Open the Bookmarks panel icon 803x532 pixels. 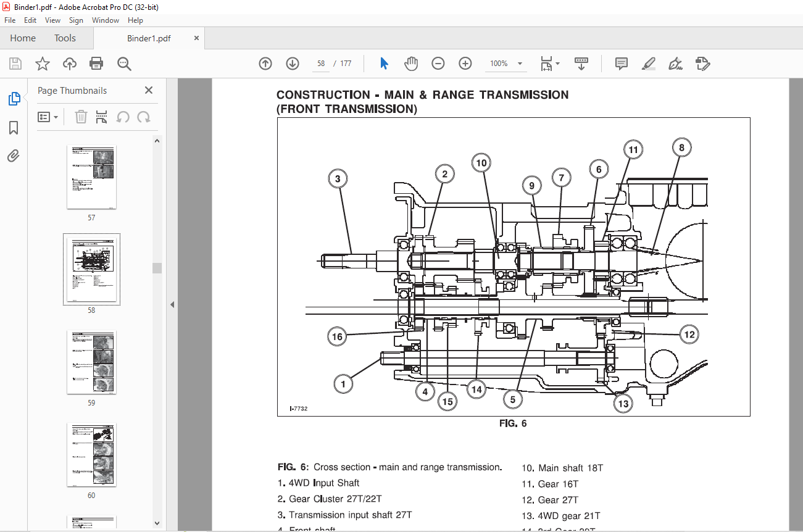tap(14, 128)
